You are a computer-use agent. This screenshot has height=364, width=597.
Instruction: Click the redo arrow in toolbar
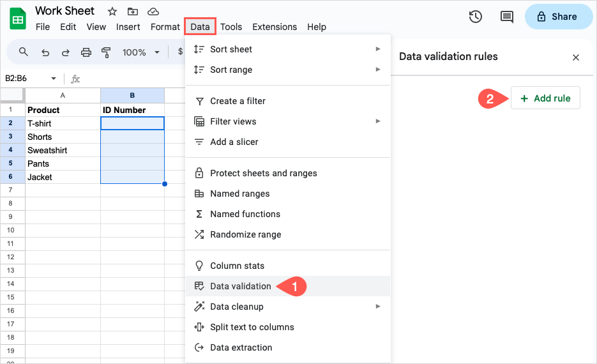pyautogui.click(x=66, y=52)
